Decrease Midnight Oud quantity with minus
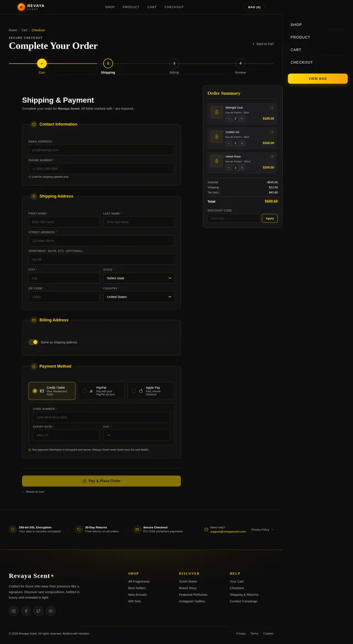This screenshot has width=353, height=644. pos(229,118)
